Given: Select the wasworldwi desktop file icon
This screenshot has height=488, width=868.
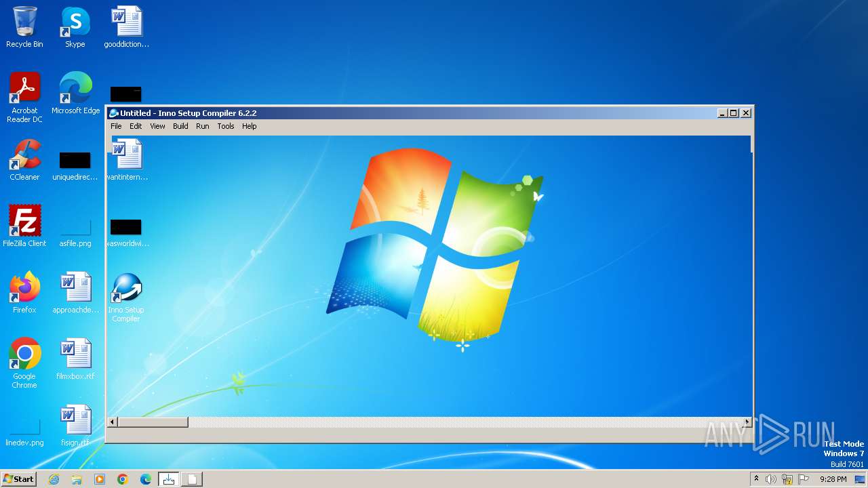Looking at the screenshot, I should [127, 233].
